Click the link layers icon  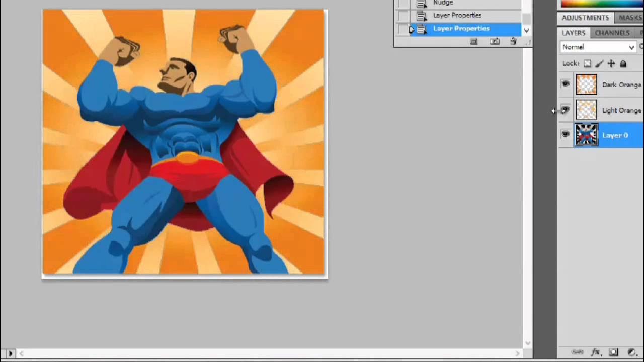578,352
